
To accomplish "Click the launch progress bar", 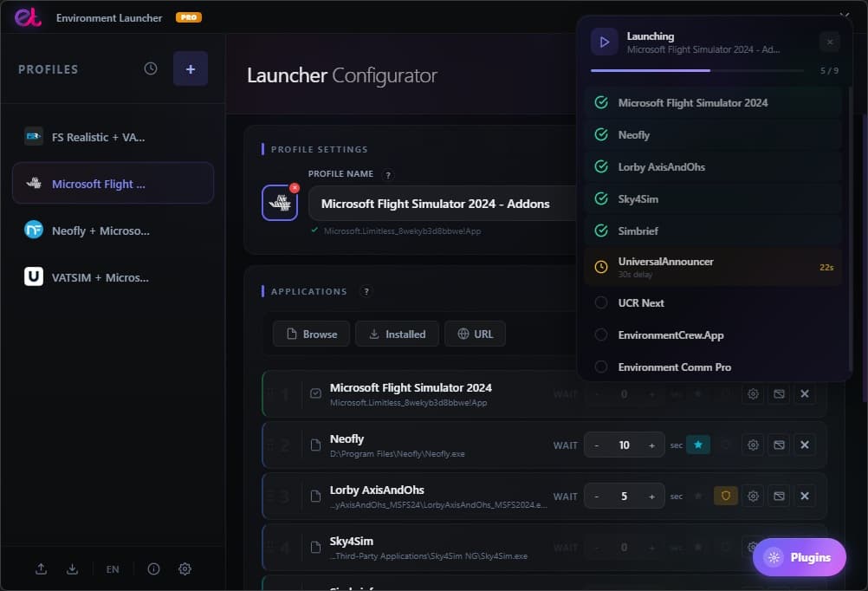I will pos(697,70).
